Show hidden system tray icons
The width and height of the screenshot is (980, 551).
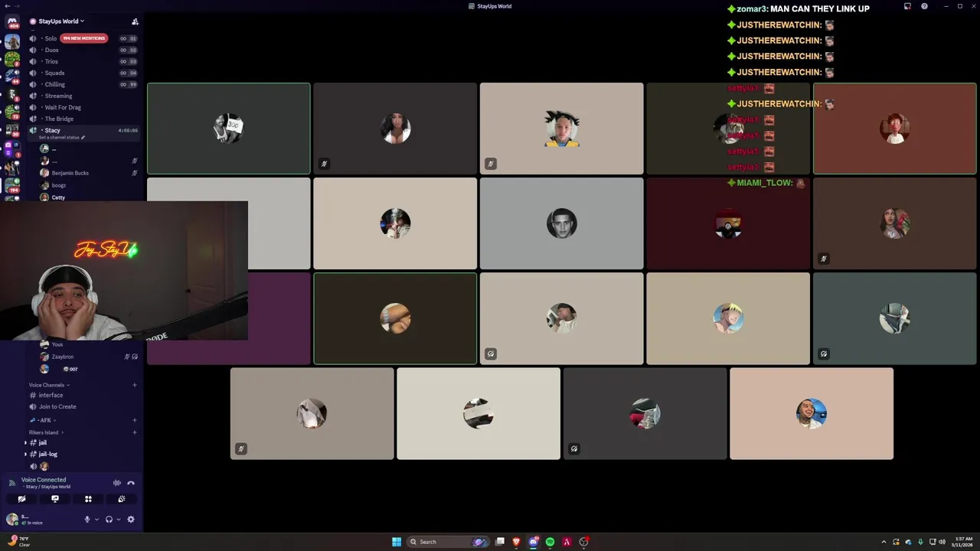(884, 542)
